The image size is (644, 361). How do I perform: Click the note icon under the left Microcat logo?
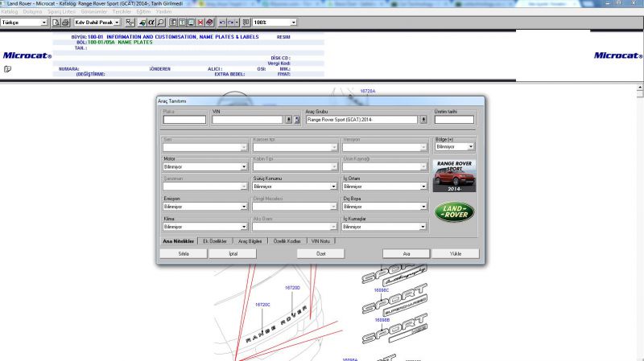7,69
